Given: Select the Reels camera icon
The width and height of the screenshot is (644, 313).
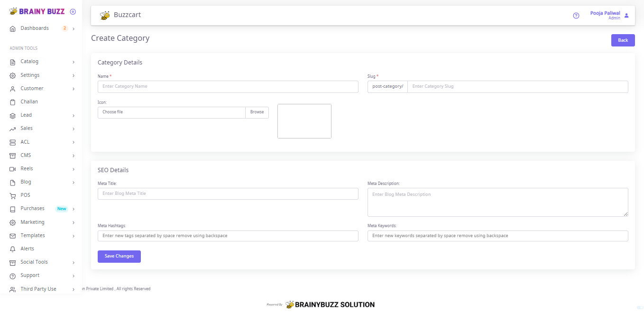Looking at the screenshot, I should point(12,168).
